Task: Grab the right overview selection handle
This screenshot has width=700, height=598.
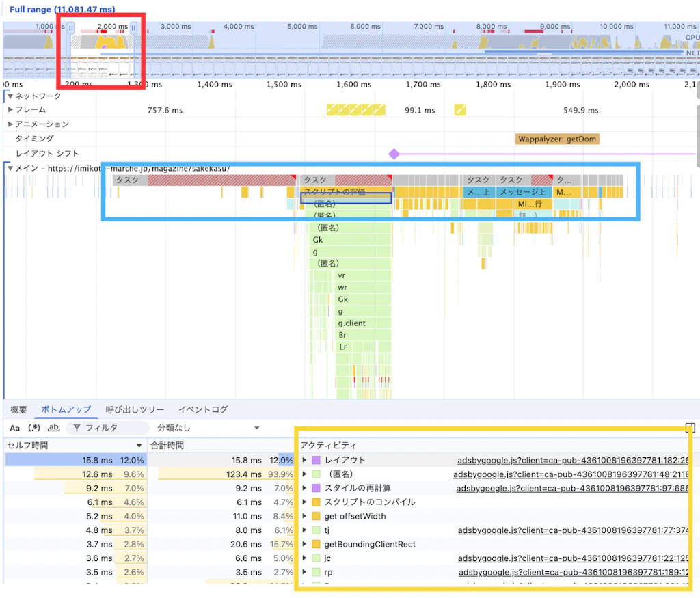Action: (133, 27)
